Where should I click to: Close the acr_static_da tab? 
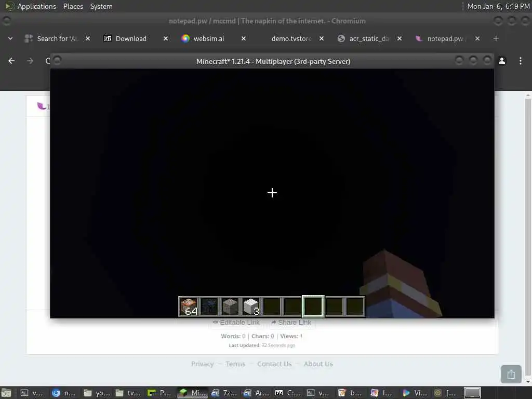pyautogui.click(x=400, y=38)
